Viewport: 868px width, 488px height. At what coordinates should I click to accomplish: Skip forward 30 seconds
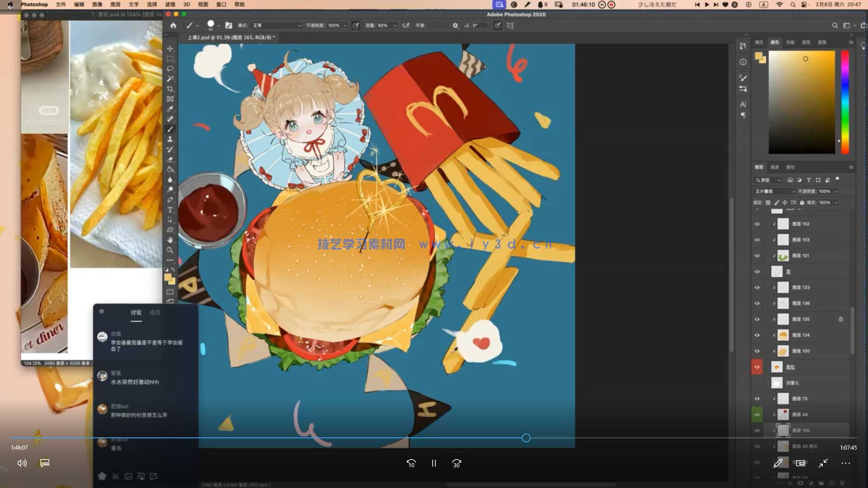[x=456, y=463]
